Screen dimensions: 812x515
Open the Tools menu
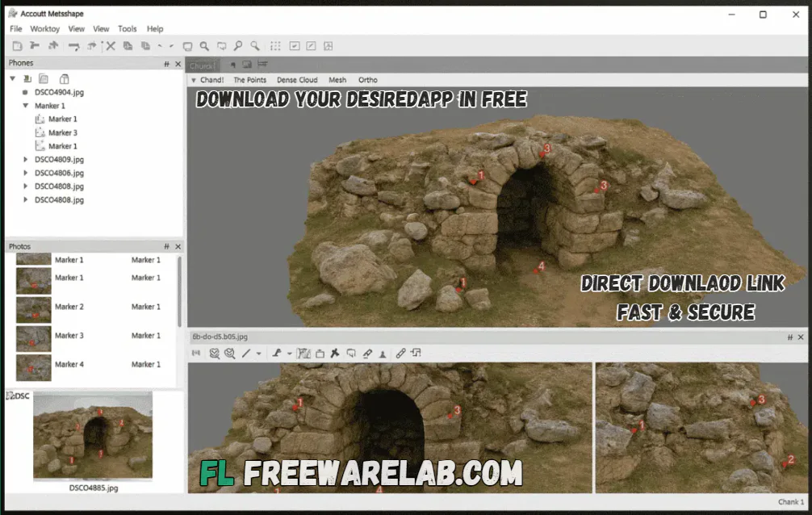coord(127,28)
